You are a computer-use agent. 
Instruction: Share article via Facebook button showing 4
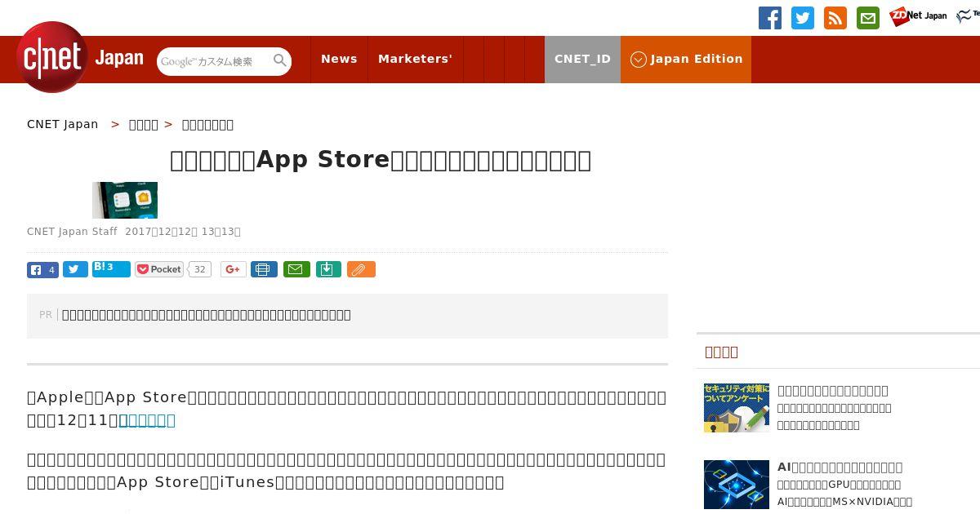point(42,269)
